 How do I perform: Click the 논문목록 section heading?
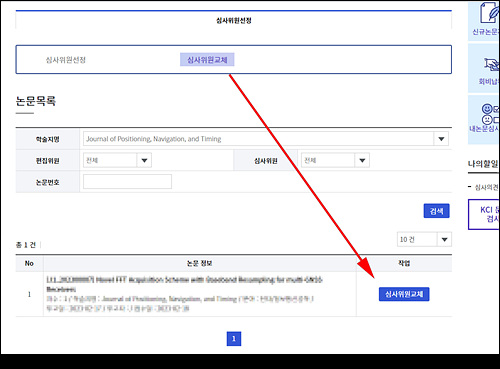[x=36, y=101]
